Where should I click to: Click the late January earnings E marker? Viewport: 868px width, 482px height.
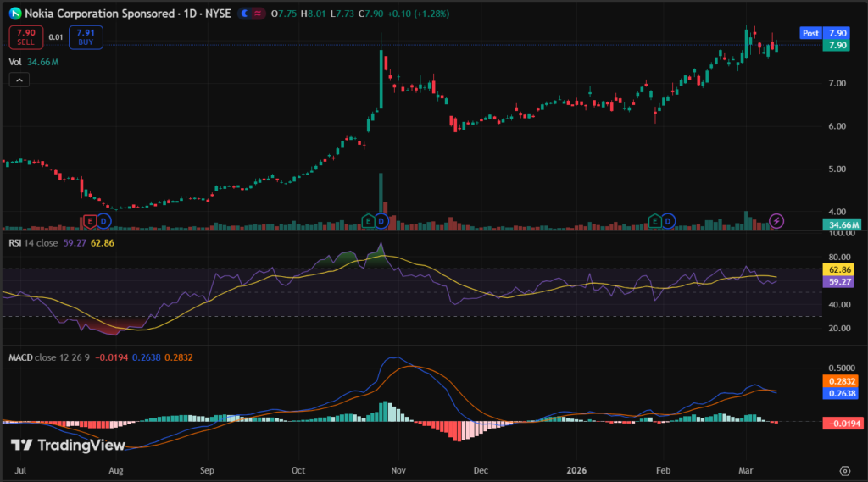coord(654,221)
